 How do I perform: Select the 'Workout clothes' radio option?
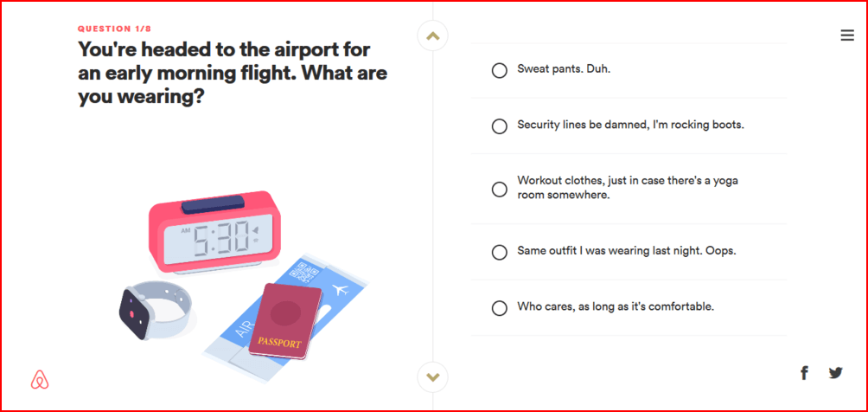pyautogui.click(x=499, y=189)
